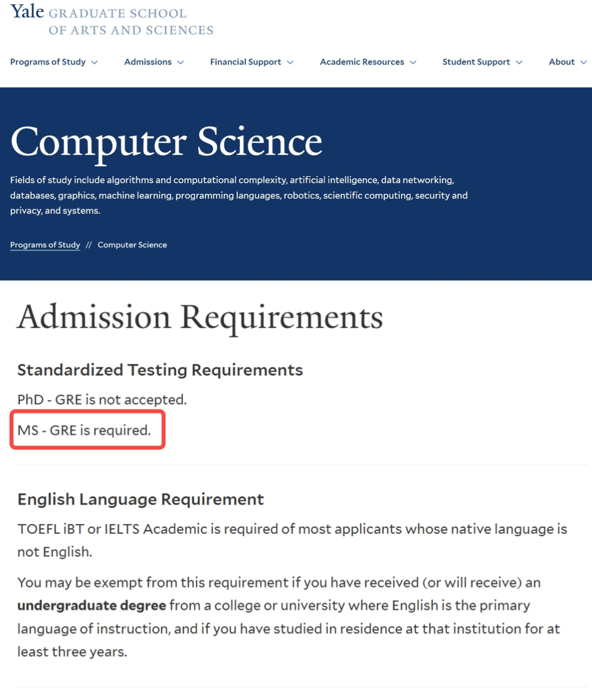Open the Academic Resources menu
Image resolution: width=592 pixels, height=700 pixels.
click(368, 62)
